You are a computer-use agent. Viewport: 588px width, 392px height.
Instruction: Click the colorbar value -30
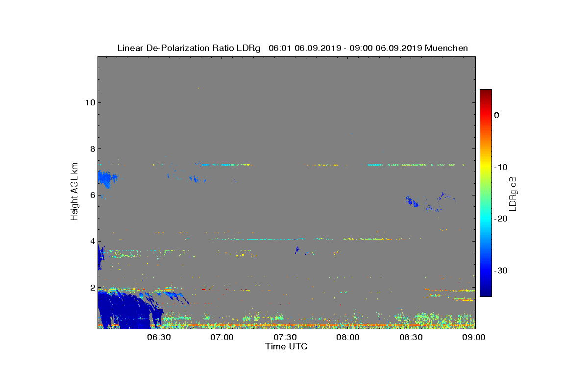(500, 270)
